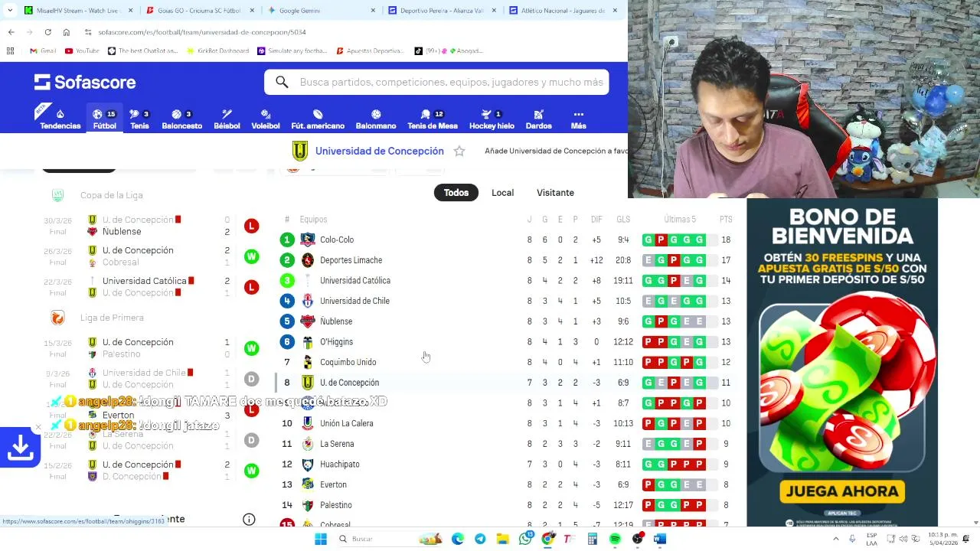980x551 pixels.
Task: Open the Dardos sport icon
Action: click(538, 119)
